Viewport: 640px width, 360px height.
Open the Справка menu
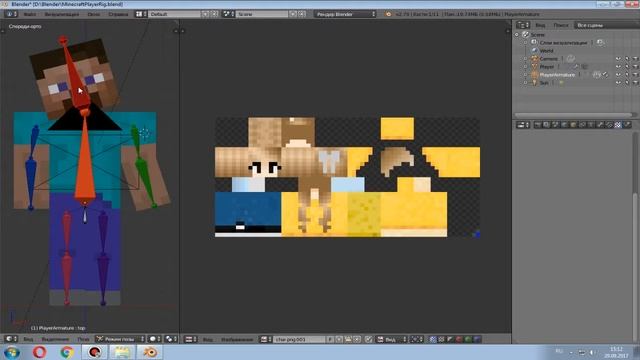click(118, 14)
